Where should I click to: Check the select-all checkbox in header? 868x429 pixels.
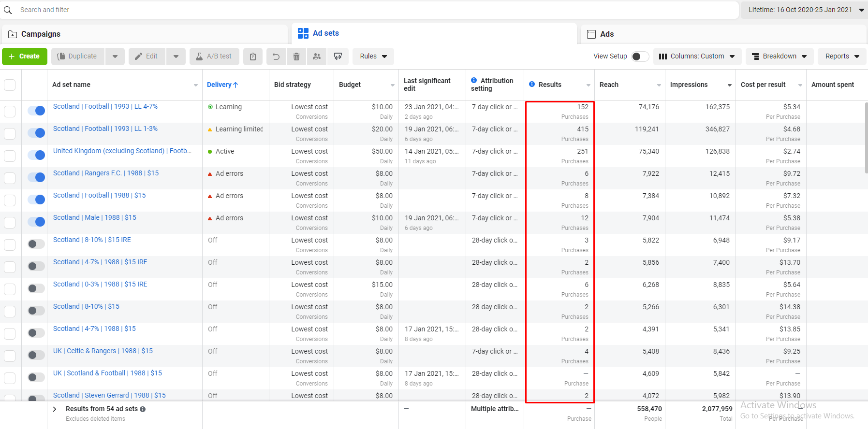[x=10, y=85]
